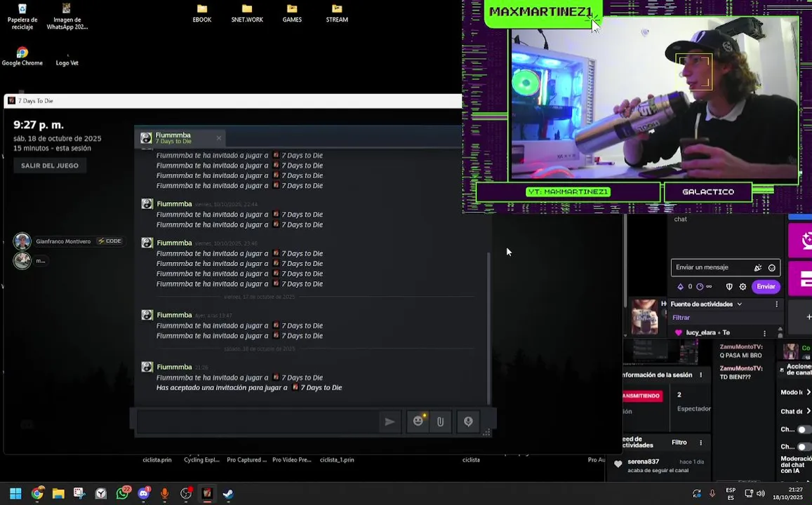Screen dimensions: 812x505
Task: Open taskbar clock showing 21:27
Action: (x=787, y=493)
